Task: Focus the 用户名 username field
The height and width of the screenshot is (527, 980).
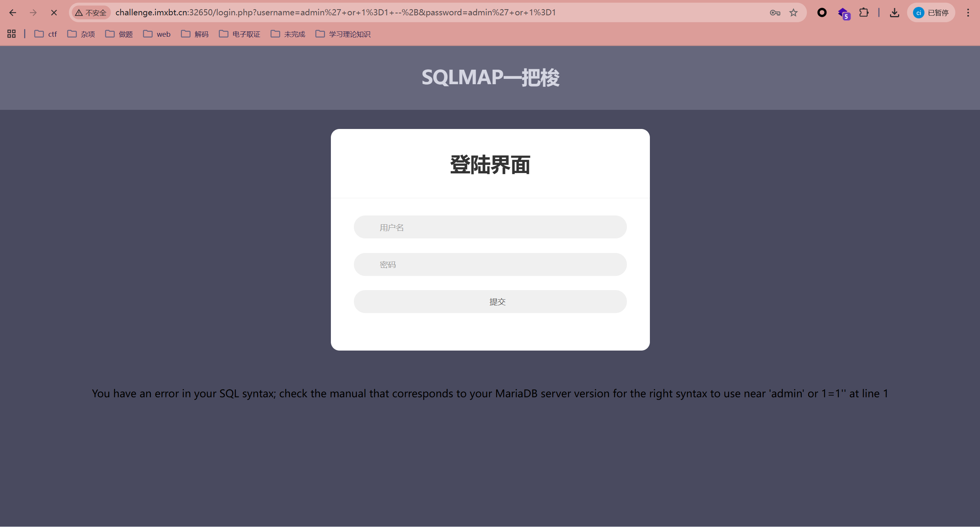Action: pos(490,227)
